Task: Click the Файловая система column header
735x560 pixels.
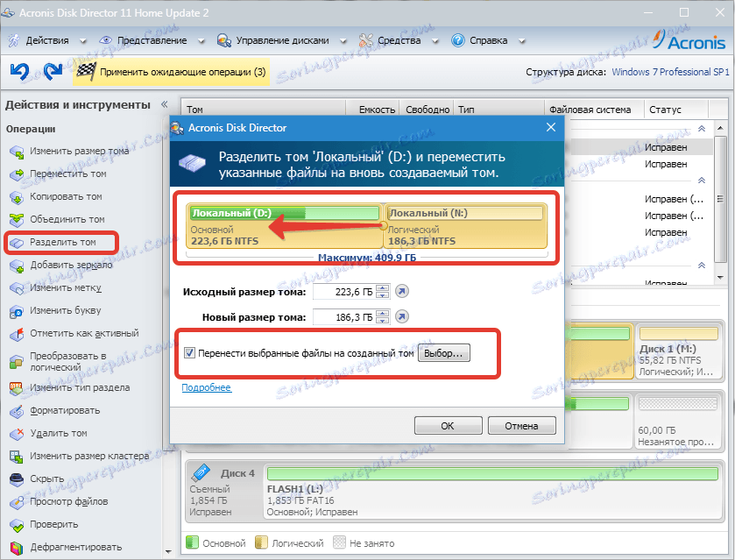Action: (x=594, y=110)
